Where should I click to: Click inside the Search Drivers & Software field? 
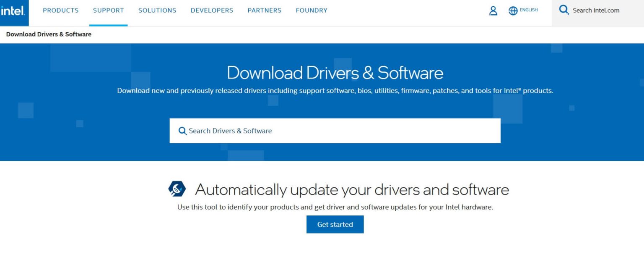pos(293,131)
